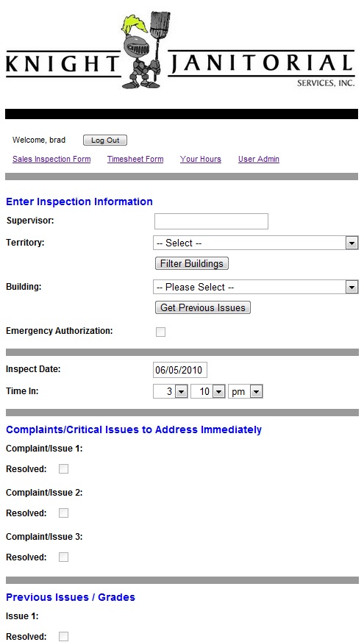The width and height of the screenshot is (364, 642).
Task: Mark Previous Issue 1 as Resolved
Action: coord(63,636)
